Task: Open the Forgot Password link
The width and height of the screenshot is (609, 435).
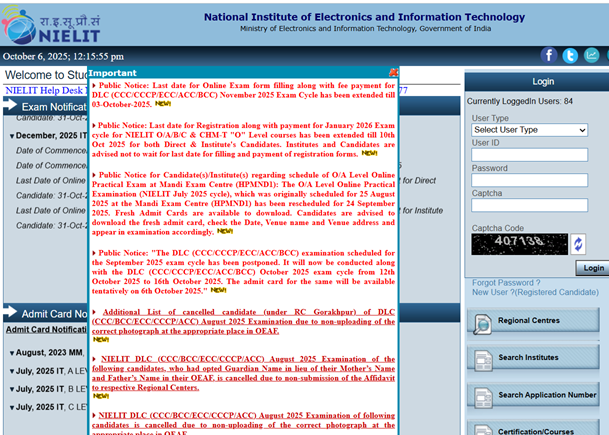Action: click(505, 283)
